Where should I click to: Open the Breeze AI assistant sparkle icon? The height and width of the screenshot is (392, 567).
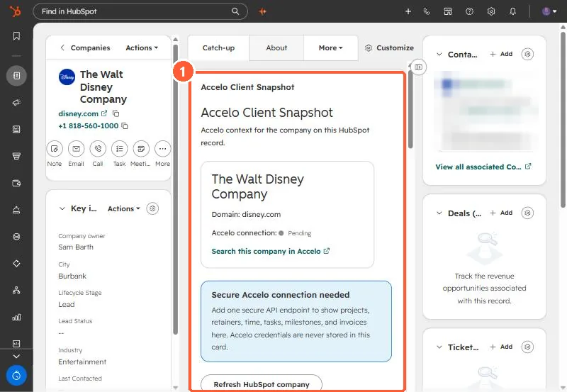pyautogui.click(x=262, y=11)
